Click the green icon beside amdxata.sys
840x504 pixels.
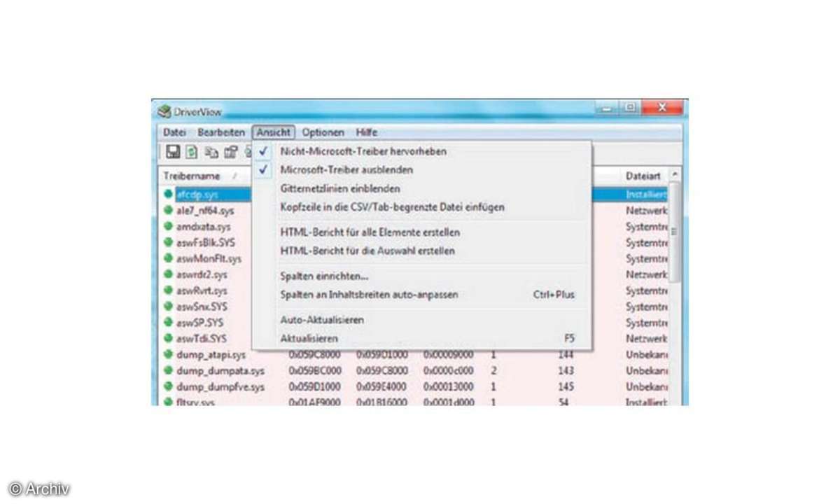(x=168, y=226)
